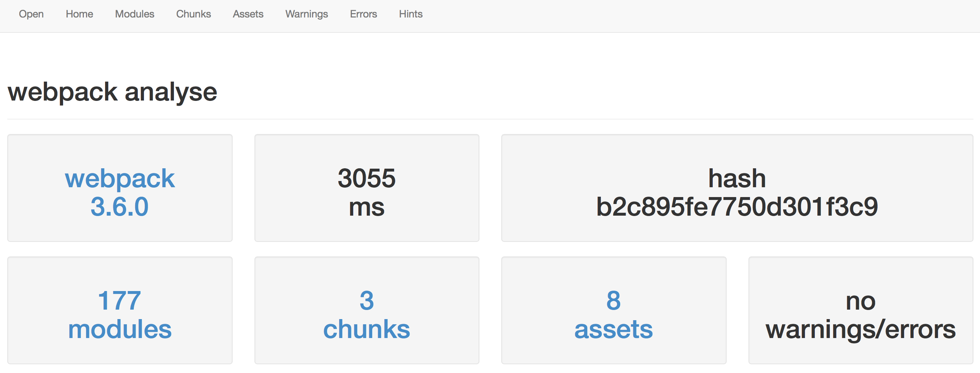
Task: Go to the Assets section
Action: (248, 14)
